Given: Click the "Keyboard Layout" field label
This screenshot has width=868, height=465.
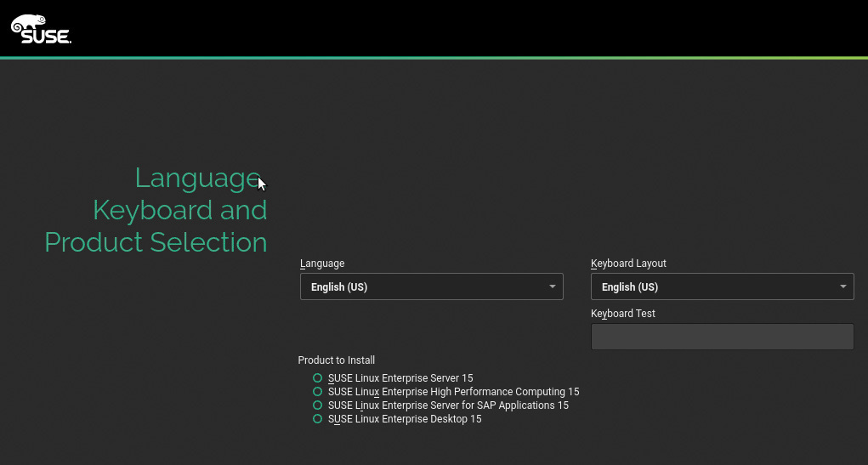Looking at the screenshot, I should pos(628,264).
